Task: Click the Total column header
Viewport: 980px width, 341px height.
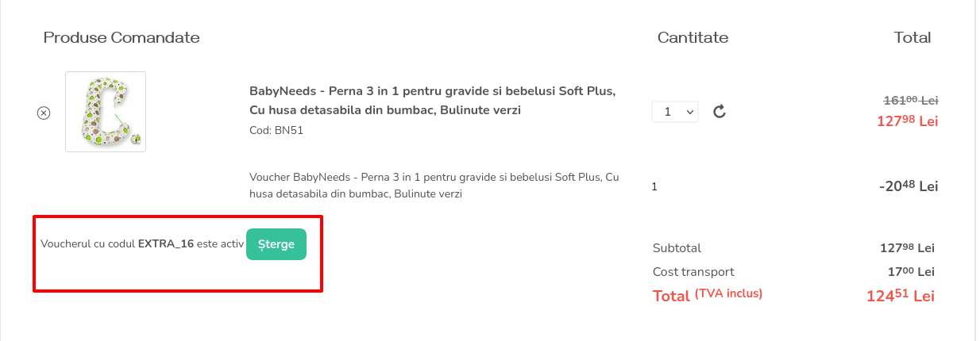Action: [x=912, y=37]
